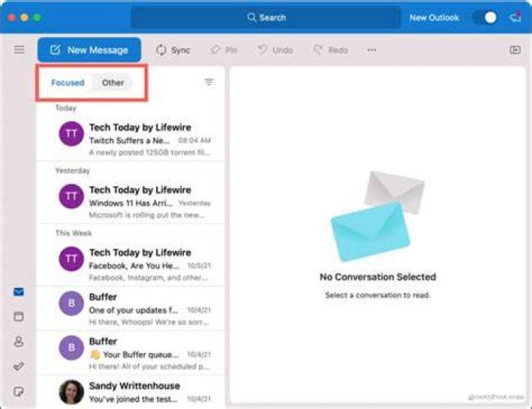Click the Search field in title bar
This screenshot has width=532, height=409.
pyautogui.click(x=266, y=17)
